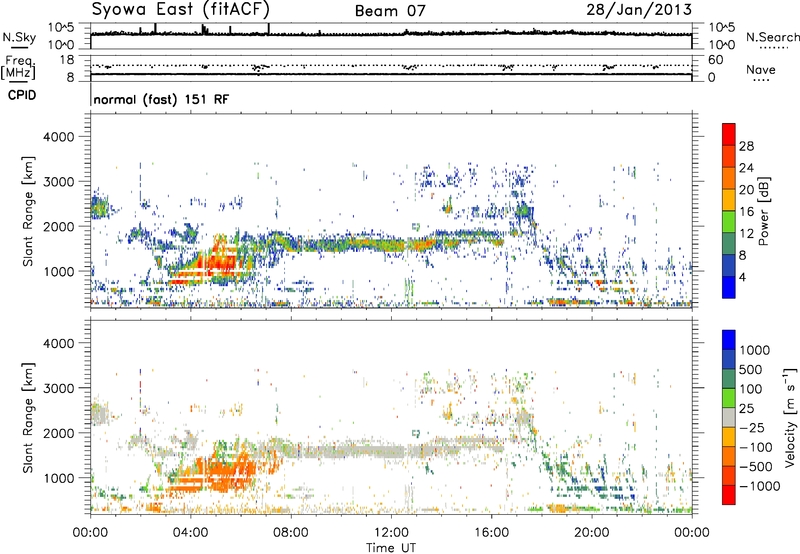Select the "4" power colorbar tick
800x554 pixels.
point(742,277)
